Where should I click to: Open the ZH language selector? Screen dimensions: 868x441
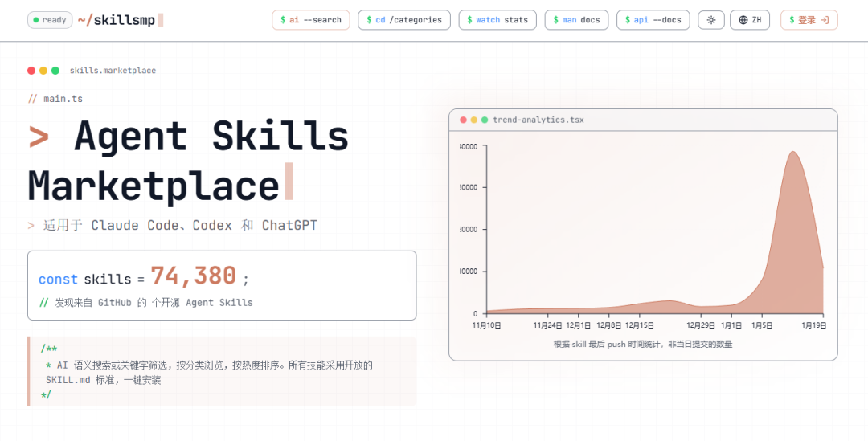(750, 20)
